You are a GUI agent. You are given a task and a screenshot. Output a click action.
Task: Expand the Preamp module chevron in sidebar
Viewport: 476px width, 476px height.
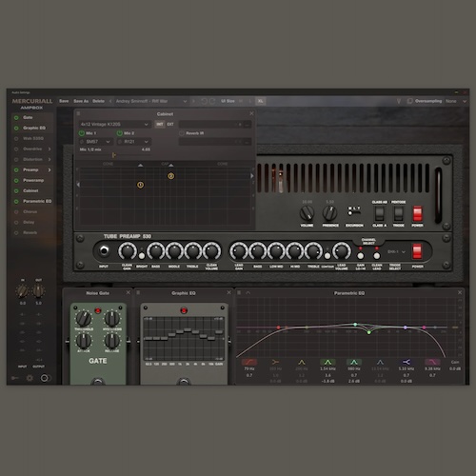click(x=50, y=170)
